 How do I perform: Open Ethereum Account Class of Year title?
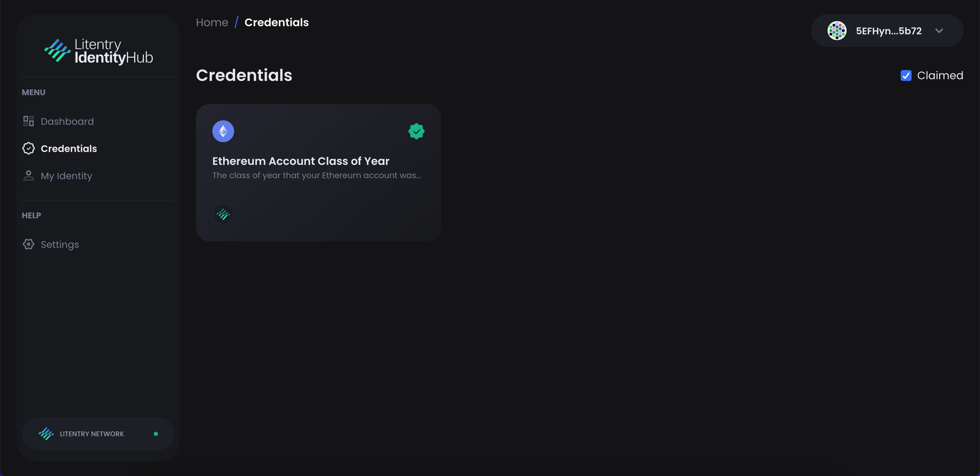point(301,161)
